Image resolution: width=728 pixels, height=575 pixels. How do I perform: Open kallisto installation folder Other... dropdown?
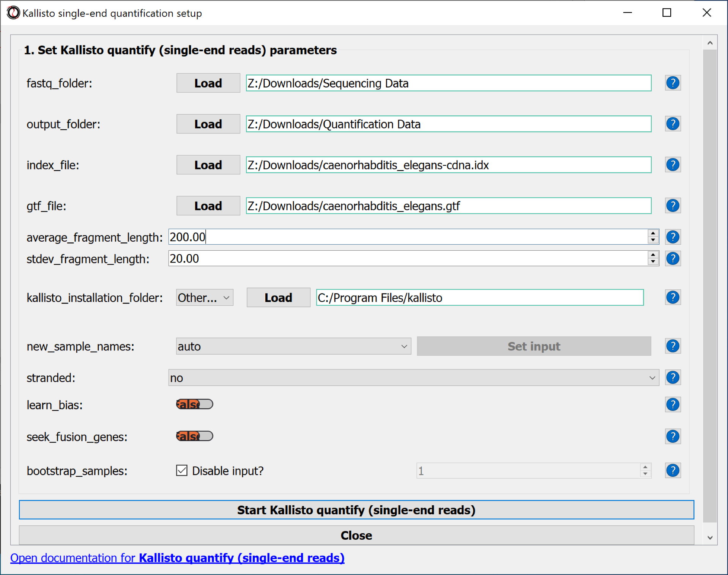pos(204,298)
